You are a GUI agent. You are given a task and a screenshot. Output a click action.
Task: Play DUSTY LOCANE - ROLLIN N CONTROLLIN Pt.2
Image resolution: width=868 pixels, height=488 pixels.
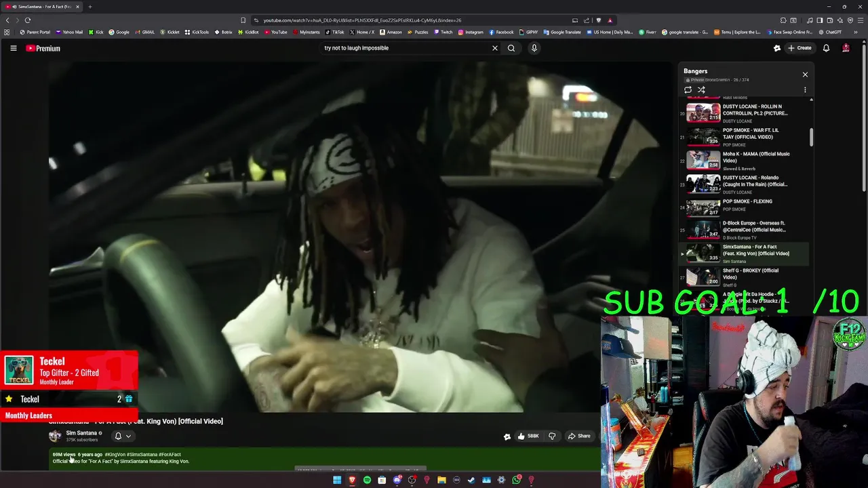744,113
